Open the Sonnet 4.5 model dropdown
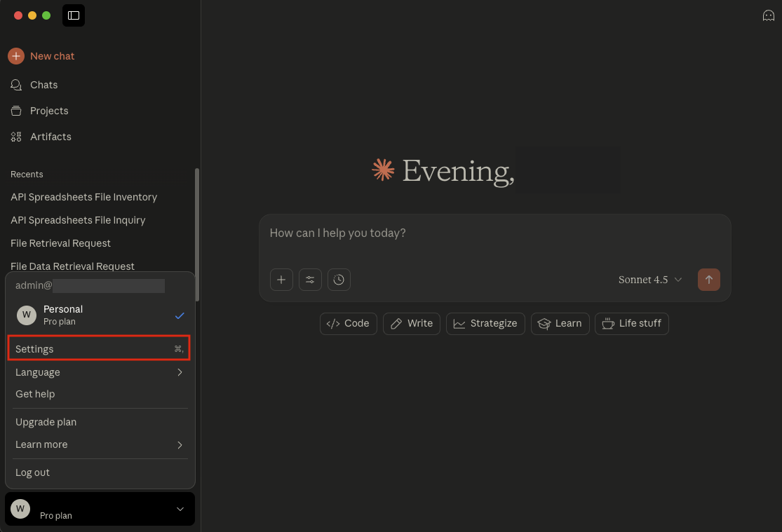 click(x=649, y=280)
